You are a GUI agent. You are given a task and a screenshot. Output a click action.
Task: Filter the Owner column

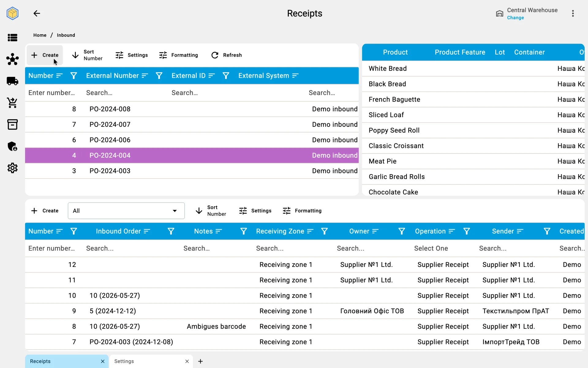click(x=401, y=231)
